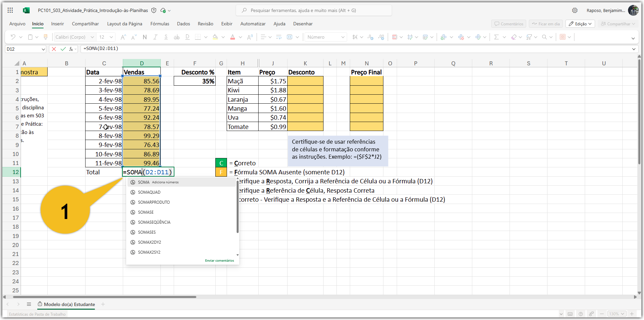The image size is (644, 320).
Task: Click the clipboard paste icon
Action: pos(30,37)
